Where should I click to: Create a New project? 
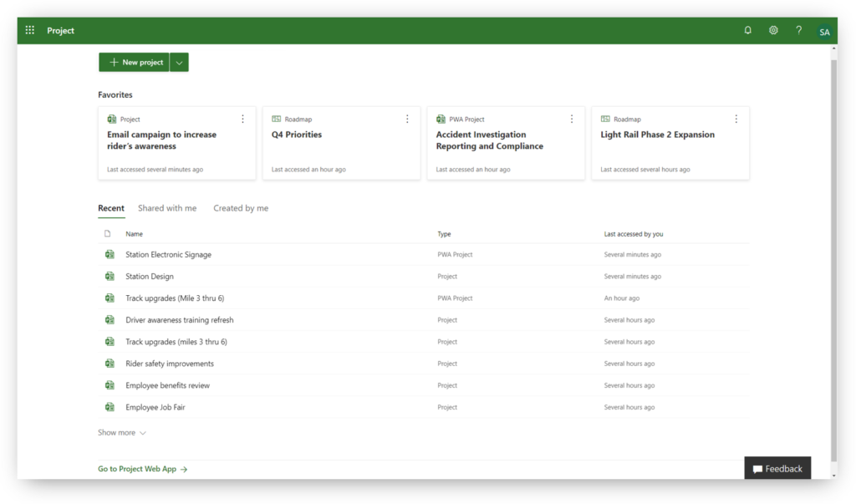point(135,62)
